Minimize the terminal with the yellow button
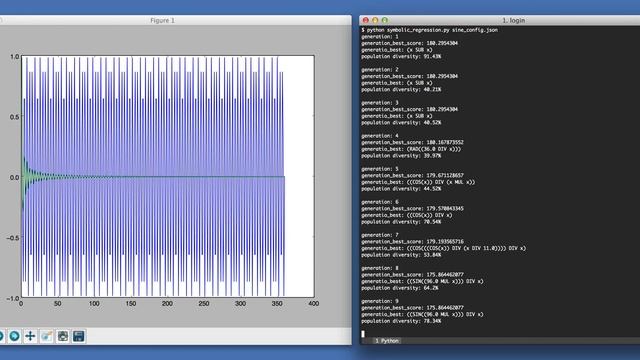Image resolution: width=640 pixels, height=360 pixels. click(375, 20)
